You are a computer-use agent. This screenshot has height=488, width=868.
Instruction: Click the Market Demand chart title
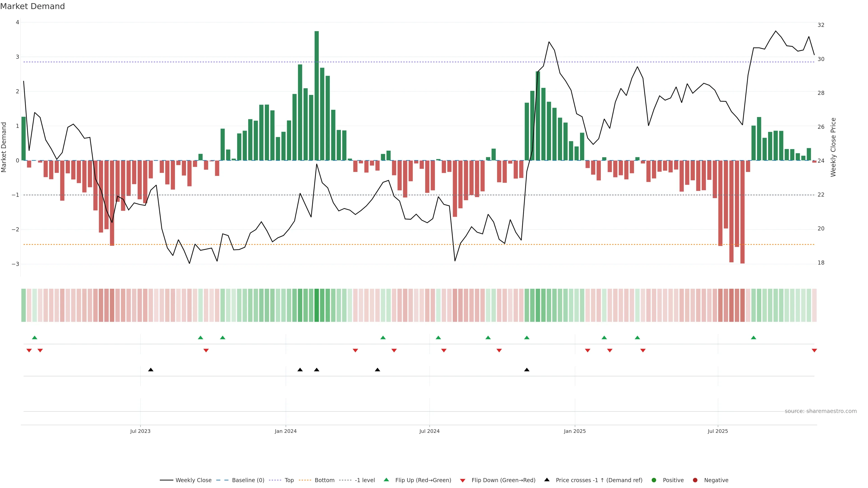[x=32, y=6]
